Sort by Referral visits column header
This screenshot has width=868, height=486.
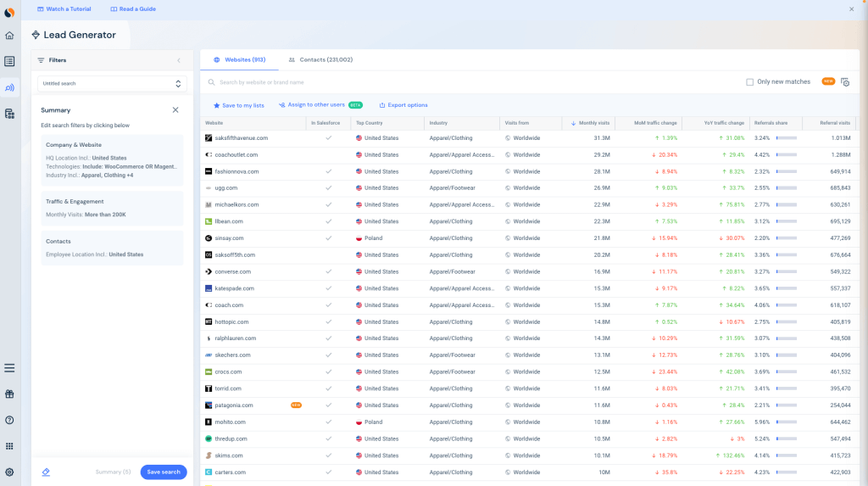835,123
